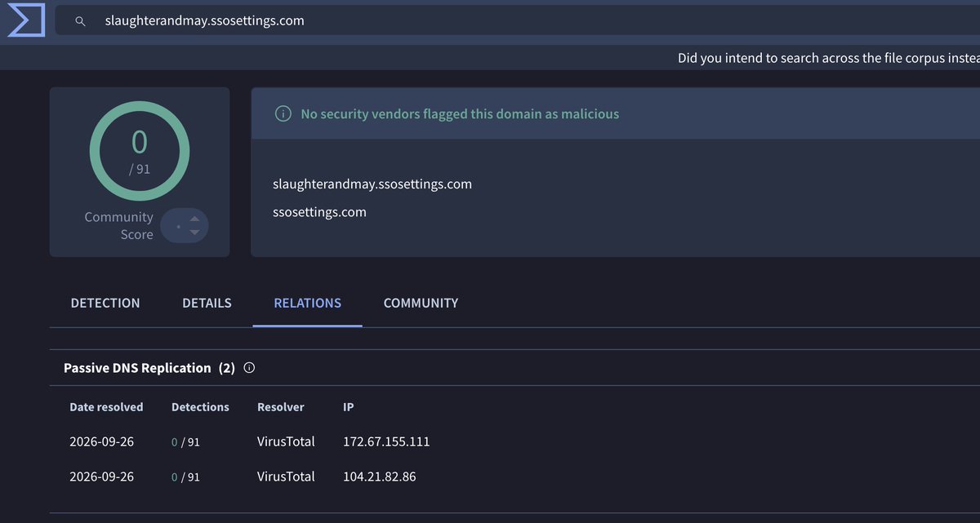Screen dimensions: 980x523
Task: Click the No security vendors flagged message
Action: tap(460, 114)
